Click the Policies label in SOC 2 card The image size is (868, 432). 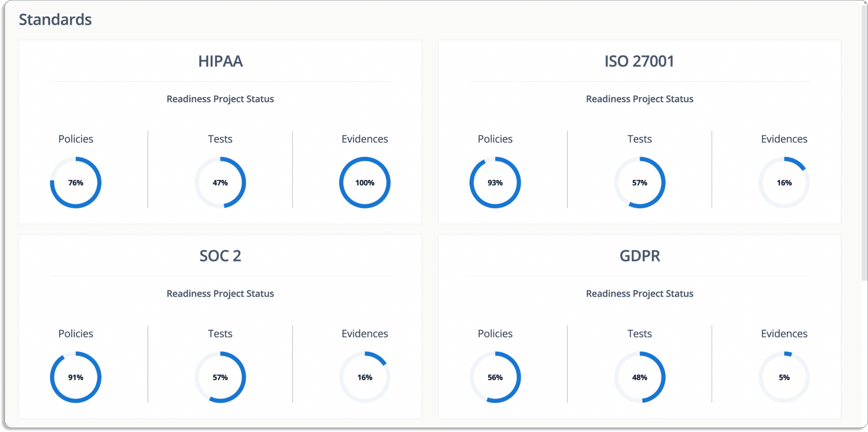click(x=76, y=334)
